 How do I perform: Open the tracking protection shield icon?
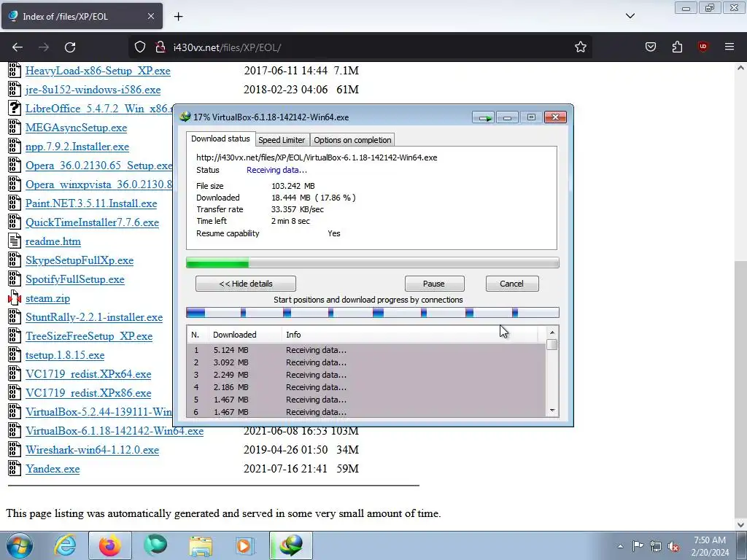click(139, 47)
